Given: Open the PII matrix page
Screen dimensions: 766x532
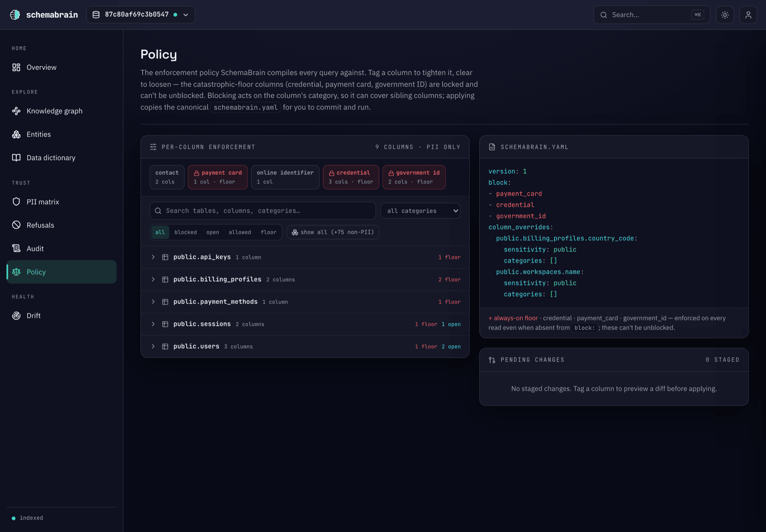Looking at the screenshot, I should 61,202.
